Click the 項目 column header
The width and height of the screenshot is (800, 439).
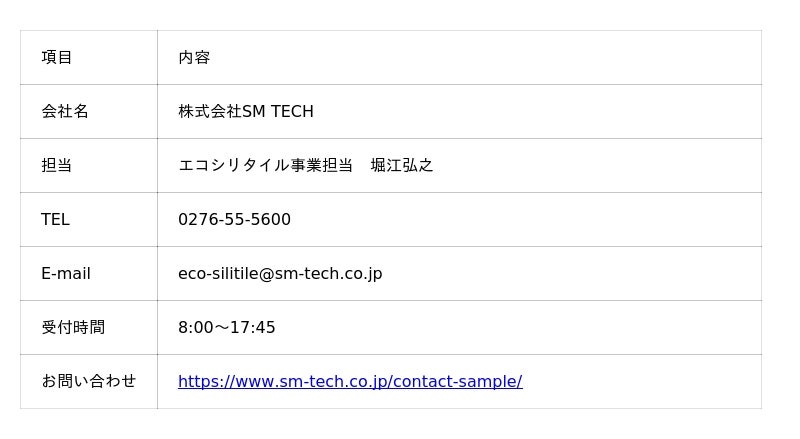(57, 57)
